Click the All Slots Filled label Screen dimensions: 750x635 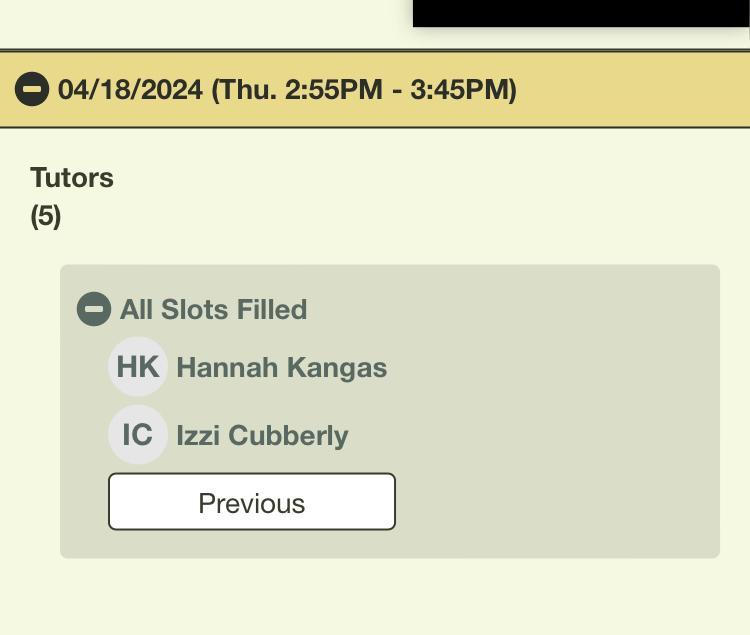click(213, 310)
